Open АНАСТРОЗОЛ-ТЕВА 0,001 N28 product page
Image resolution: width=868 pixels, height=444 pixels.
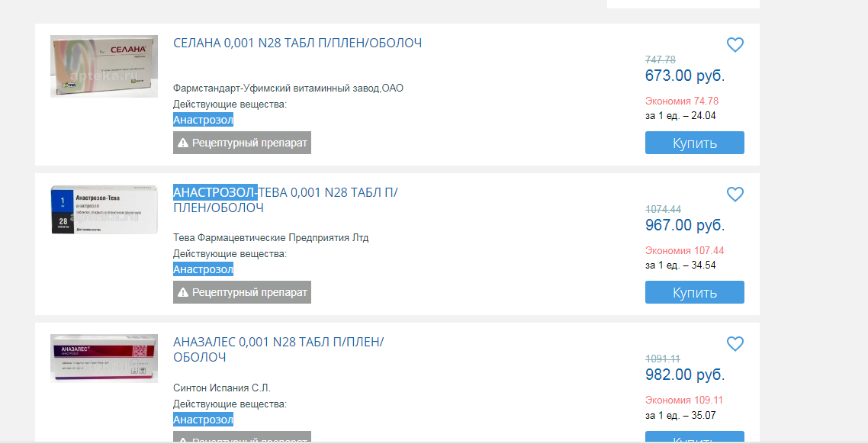285,200
